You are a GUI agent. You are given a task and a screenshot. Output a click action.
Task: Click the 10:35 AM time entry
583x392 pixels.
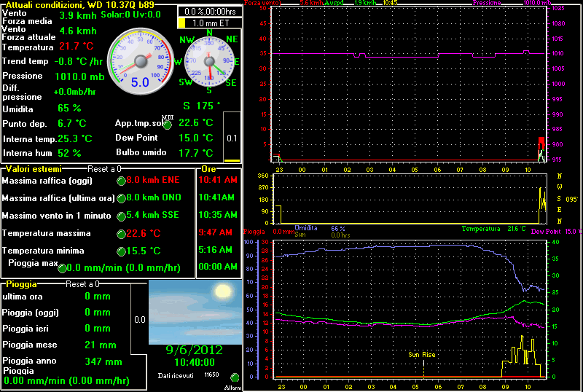point(218,215)
